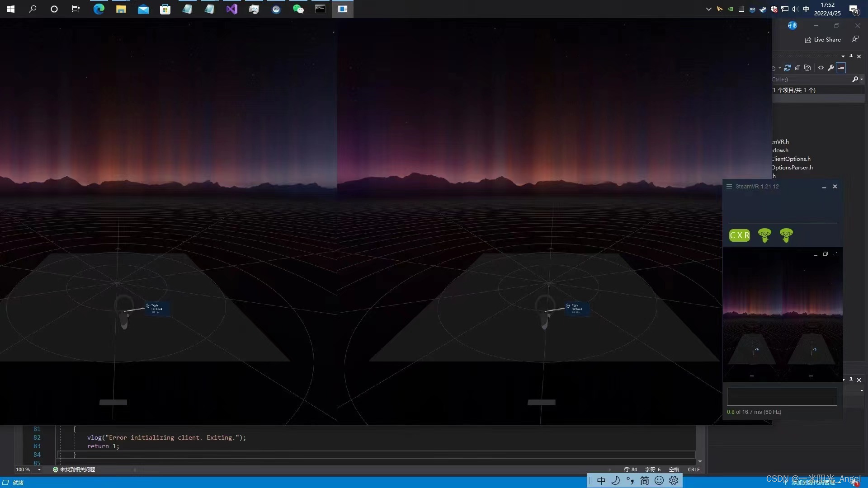
Task: Open Cortana from the taskbar
Action: tap(54, 9)
